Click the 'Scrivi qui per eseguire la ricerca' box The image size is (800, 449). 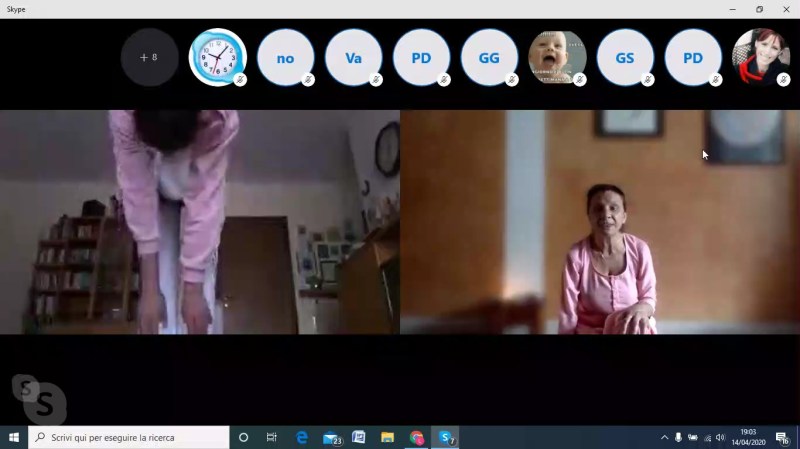click(x=130, y=438)
